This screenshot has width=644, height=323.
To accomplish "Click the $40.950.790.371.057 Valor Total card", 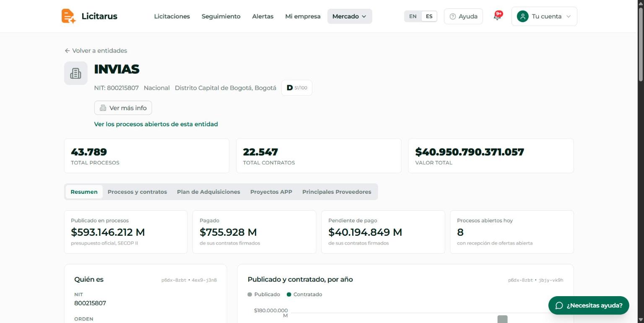I will 491,156.
